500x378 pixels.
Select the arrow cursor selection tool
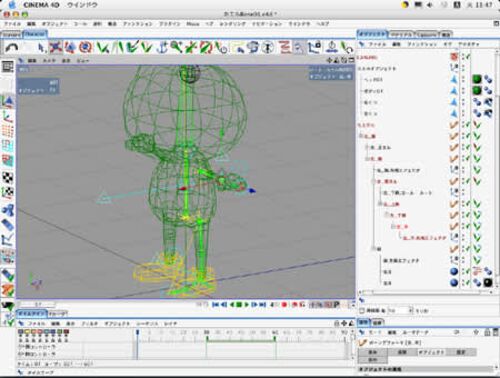point(41,48)
